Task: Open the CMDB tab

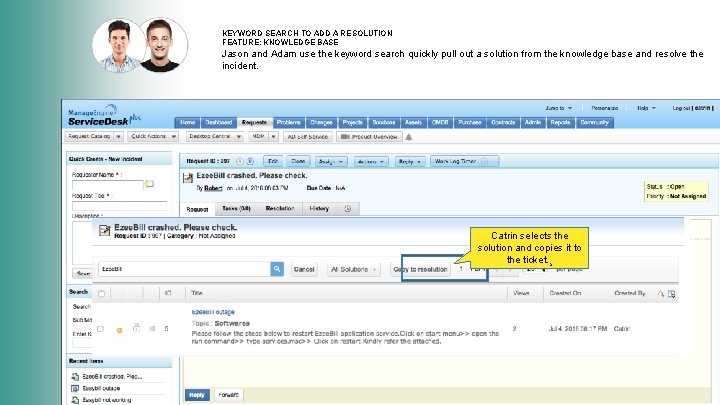Action: click(440, 123)
